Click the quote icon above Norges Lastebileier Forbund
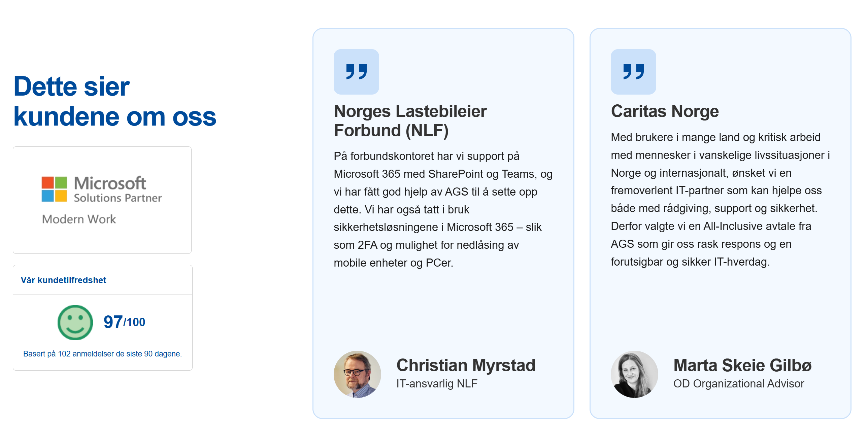Viewport: 868px width, 446px height. (x=356, y=72)
